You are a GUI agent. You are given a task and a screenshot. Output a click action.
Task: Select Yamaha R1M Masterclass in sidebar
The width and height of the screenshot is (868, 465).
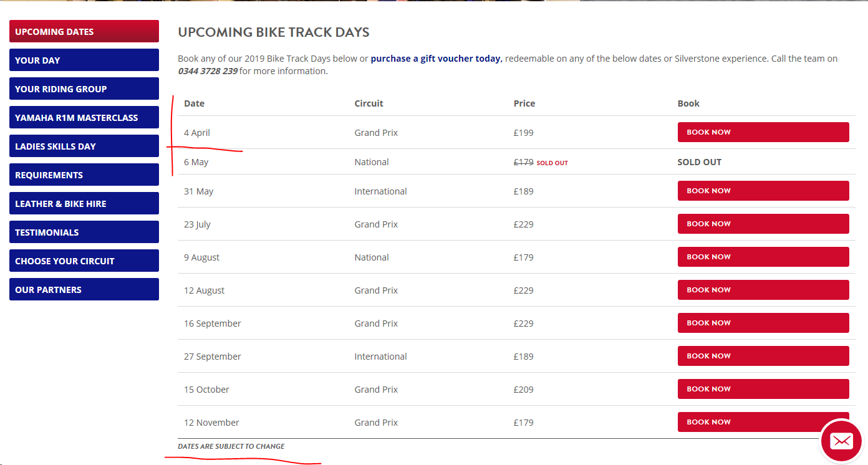tap(84, 118)
